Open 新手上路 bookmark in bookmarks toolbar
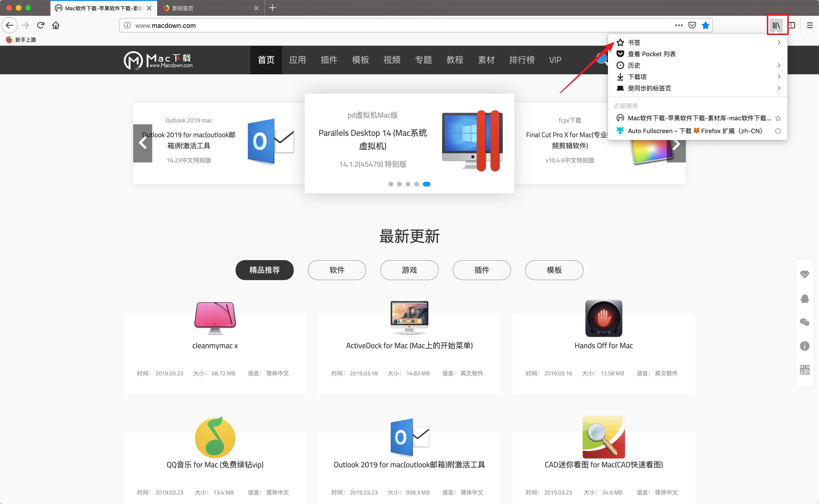This screenshot has height=504, width=819. (x=21, y=40)
